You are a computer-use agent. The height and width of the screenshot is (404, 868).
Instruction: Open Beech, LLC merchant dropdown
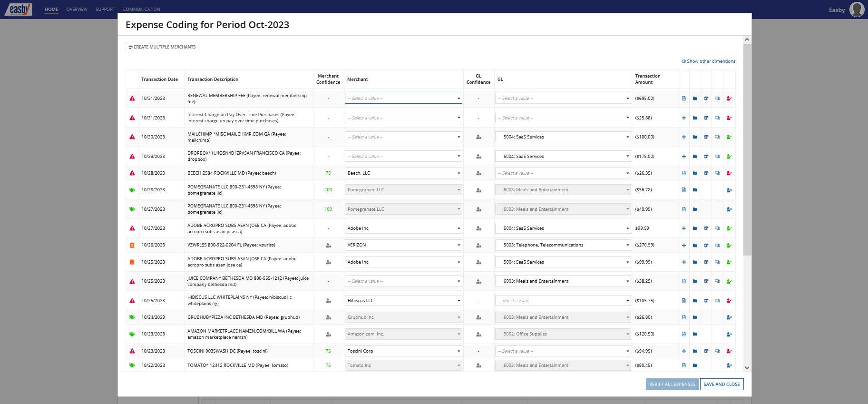coord(403,173)
